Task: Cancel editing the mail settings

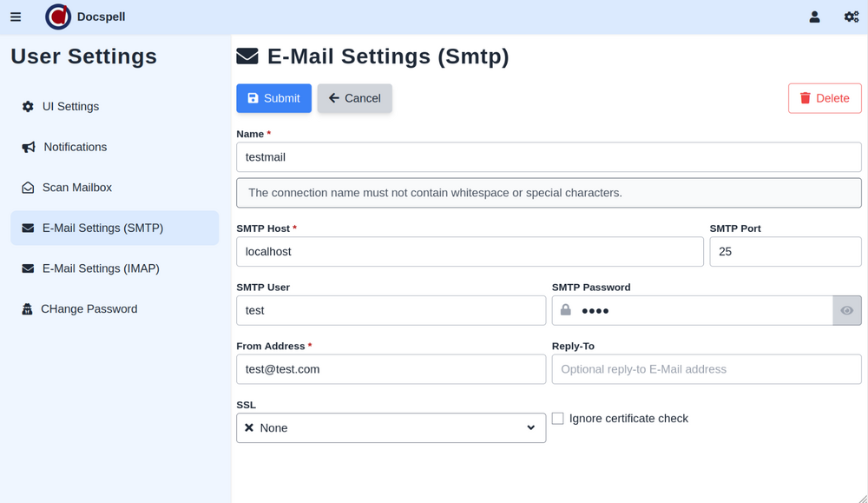Action: point(354,98)
